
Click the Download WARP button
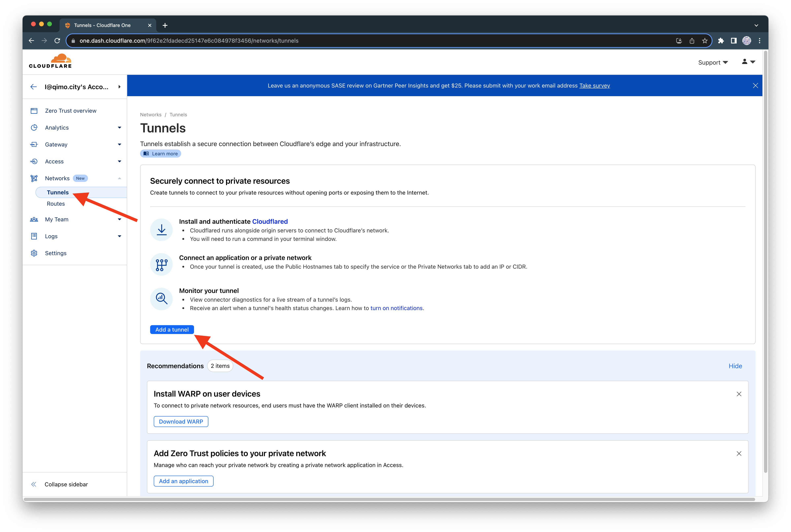181,421
